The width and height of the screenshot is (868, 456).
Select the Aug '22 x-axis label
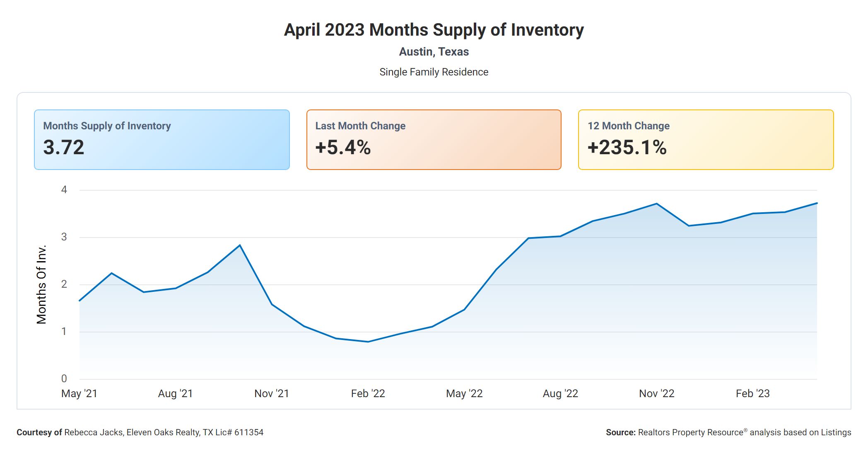click(560, 393)
